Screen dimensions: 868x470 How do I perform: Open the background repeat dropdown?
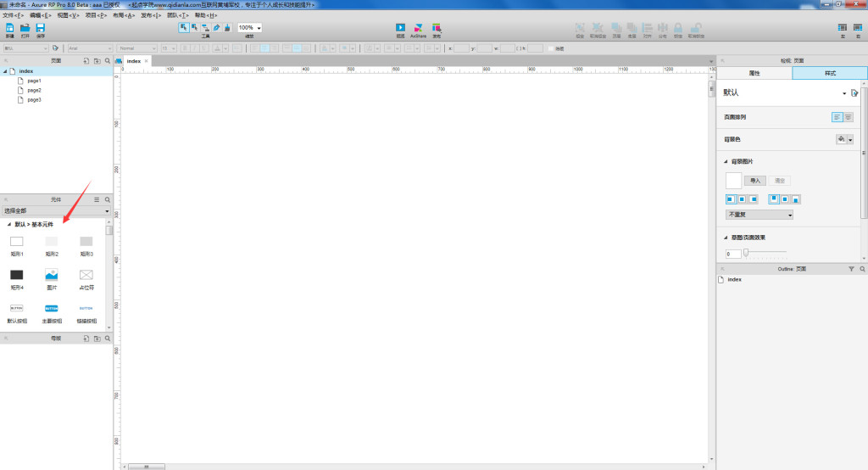759,215
